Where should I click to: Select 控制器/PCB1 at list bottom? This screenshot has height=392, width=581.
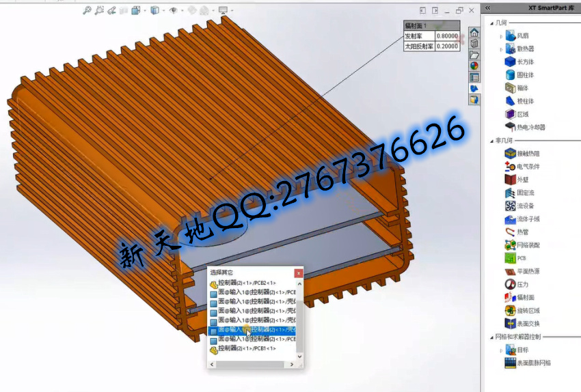point(246,348)
